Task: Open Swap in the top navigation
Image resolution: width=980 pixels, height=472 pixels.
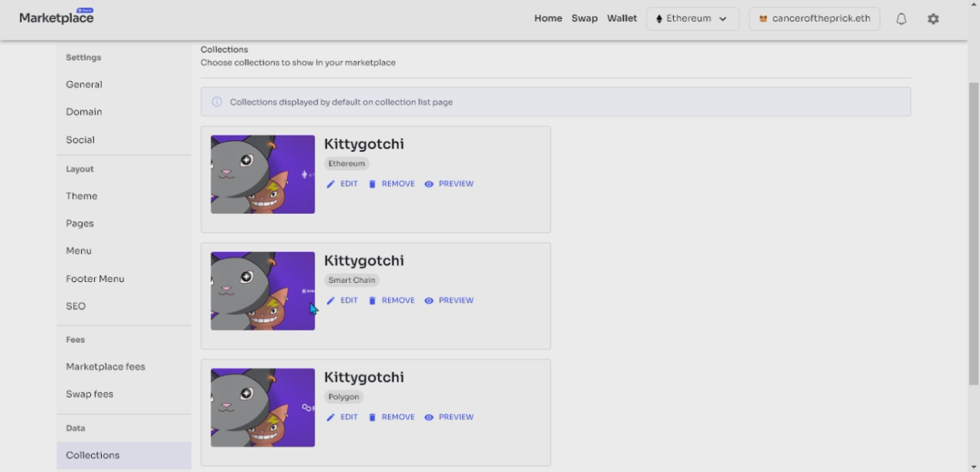Action: [x=584, y=18]
